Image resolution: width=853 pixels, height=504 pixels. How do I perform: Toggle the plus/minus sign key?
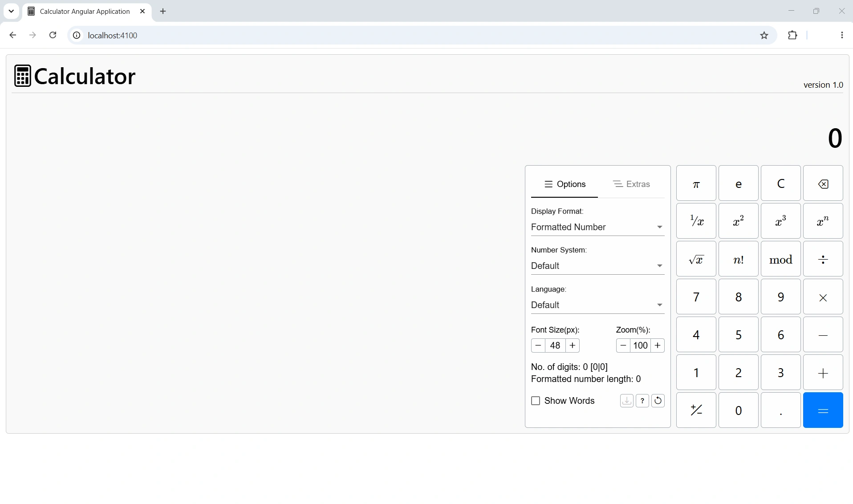(696, 410)
